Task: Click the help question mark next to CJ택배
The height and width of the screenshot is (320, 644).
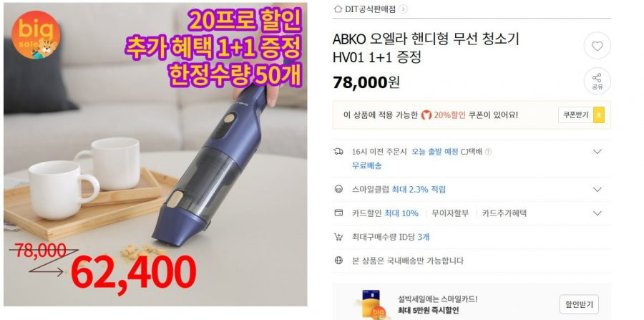Action: (488, 152)
